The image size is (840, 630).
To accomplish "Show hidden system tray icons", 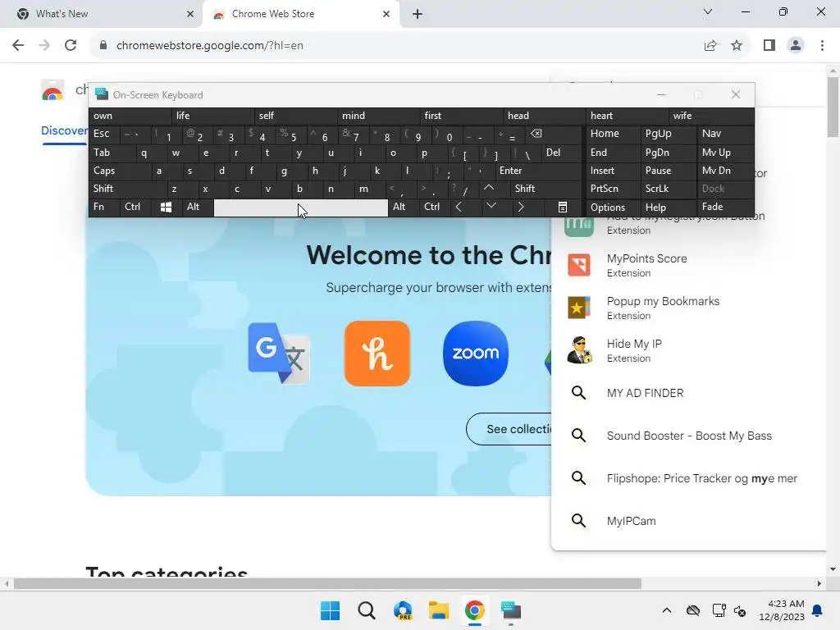I will (666, 610).
